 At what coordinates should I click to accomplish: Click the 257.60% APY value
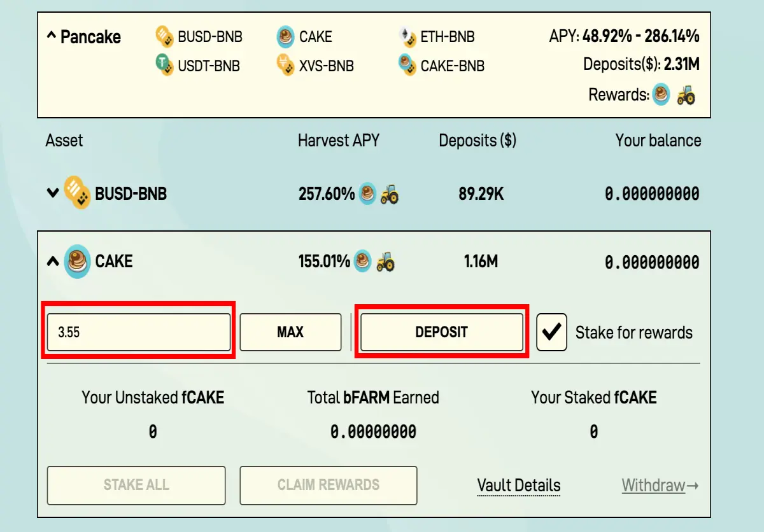pos(327,193)
